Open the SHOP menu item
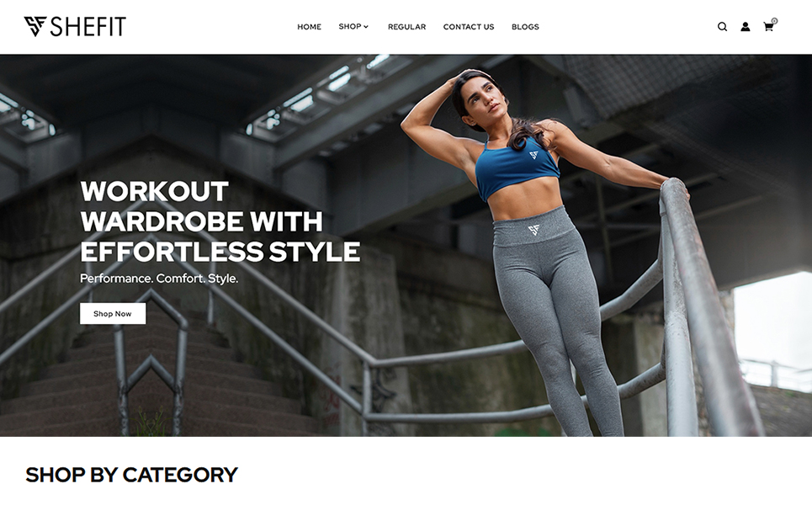Viewport: 812px width, 505px height. (x=349, y=26)
